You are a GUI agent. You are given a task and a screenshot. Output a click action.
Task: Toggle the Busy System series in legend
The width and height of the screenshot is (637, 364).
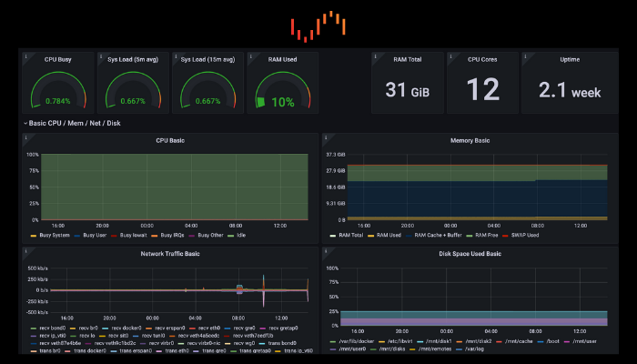click(x=56, y=235)
